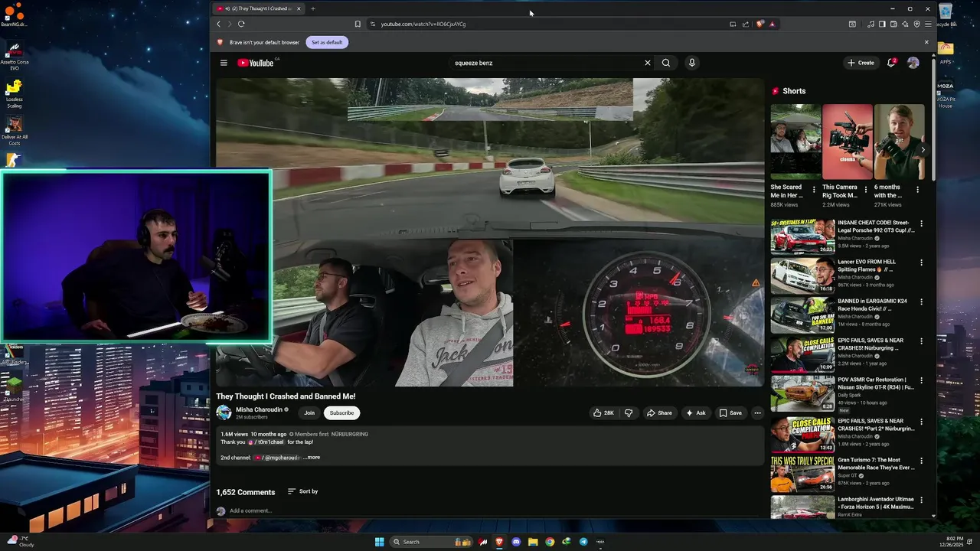Open 'This Camera Rig Took M...' short thumbnail
Screen dimensions: 980x551
(848, 142)
